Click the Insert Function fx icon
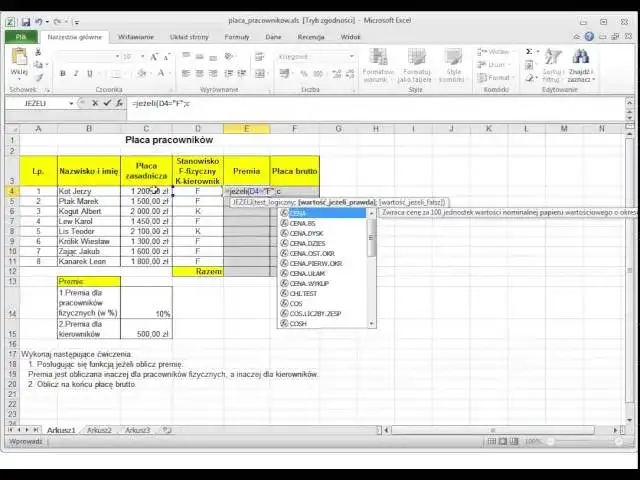The height and width of the screenshot is (480, 640). (120, 103)
